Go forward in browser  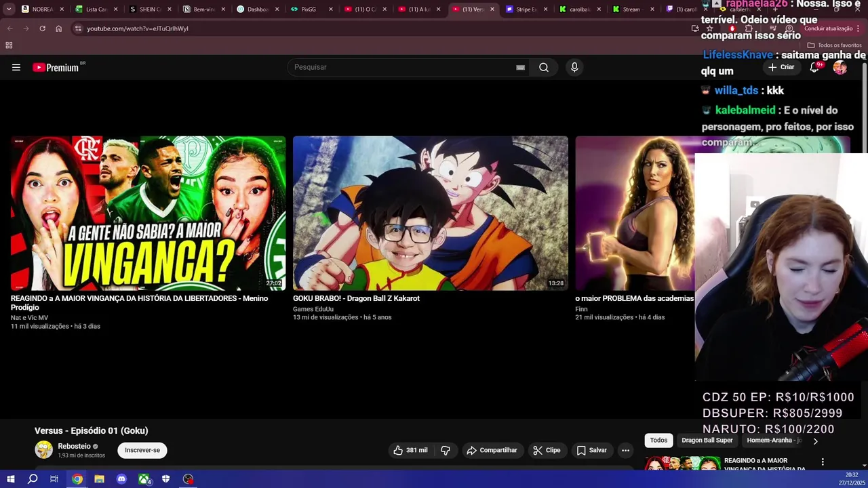coord(26,28)
